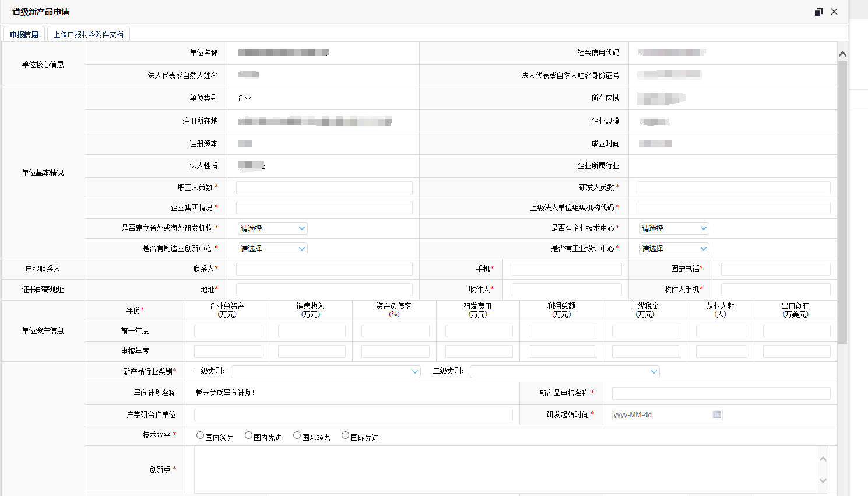Click 前一年度 销售收入 input

312,331
